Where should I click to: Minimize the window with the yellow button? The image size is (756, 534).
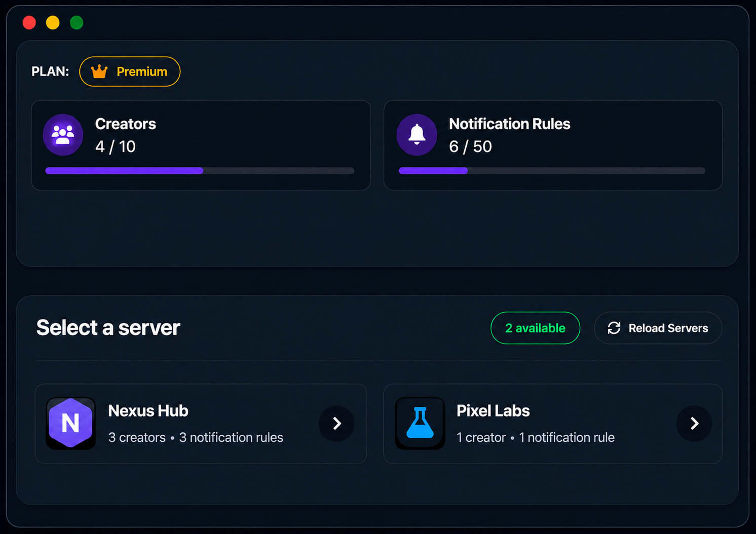click(x=53, y=23)
